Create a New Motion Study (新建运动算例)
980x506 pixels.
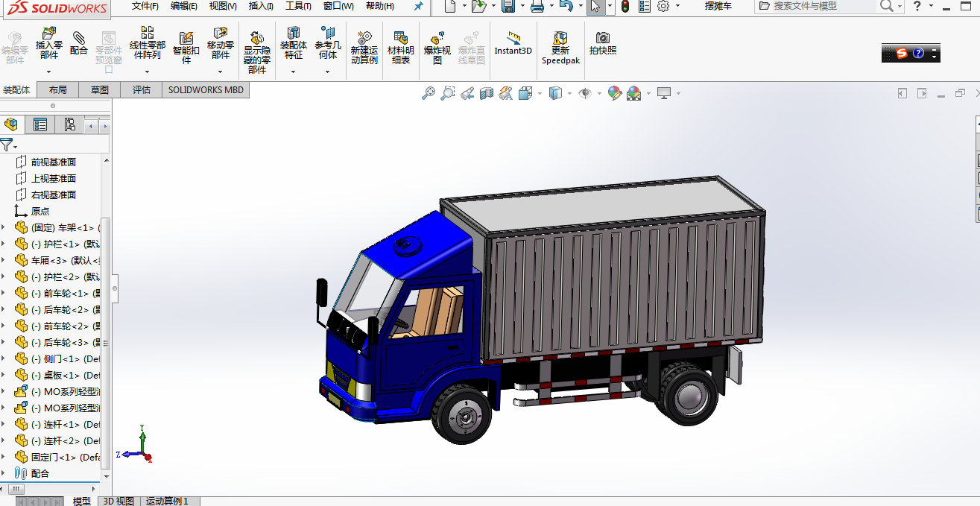point(364,38)
